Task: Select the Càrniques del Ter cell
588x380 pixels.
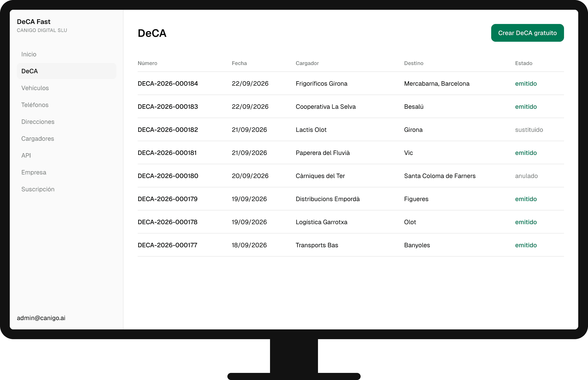Action: click(320, 176)
